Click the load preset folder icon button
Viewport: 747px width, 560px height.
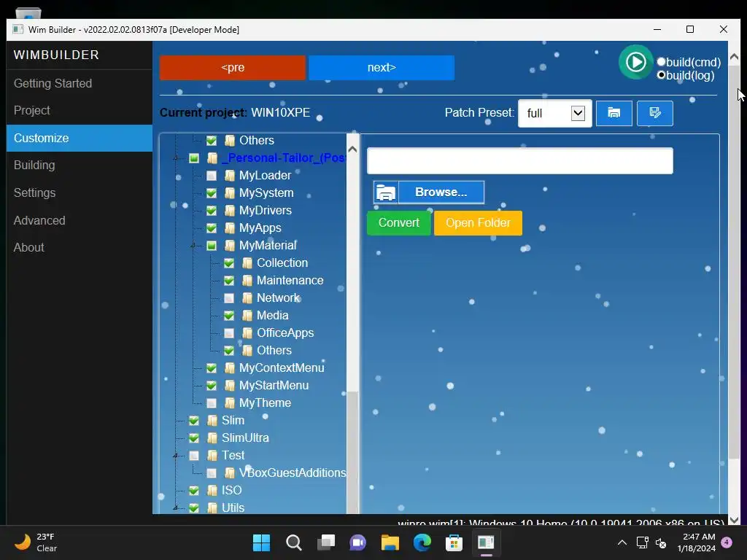pyautogui.click(x=614, y=113)
